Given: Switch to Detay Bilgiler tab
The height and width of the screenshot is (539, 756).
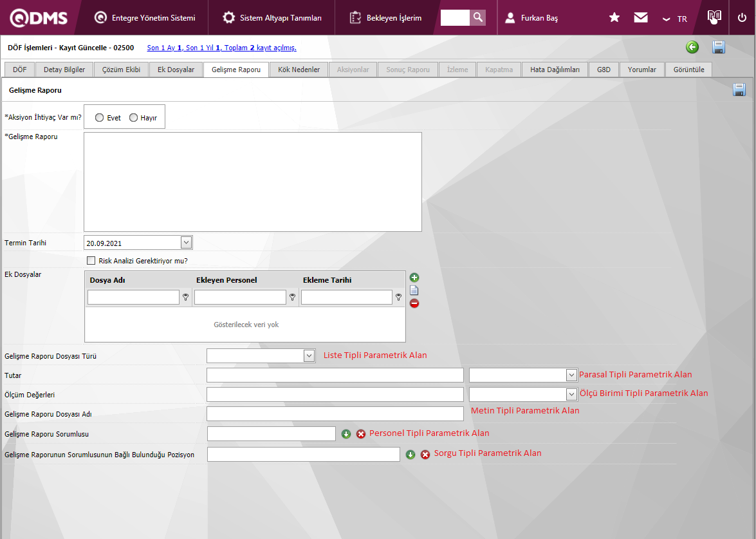Looking at the screenshot, I should click(64, 70).
